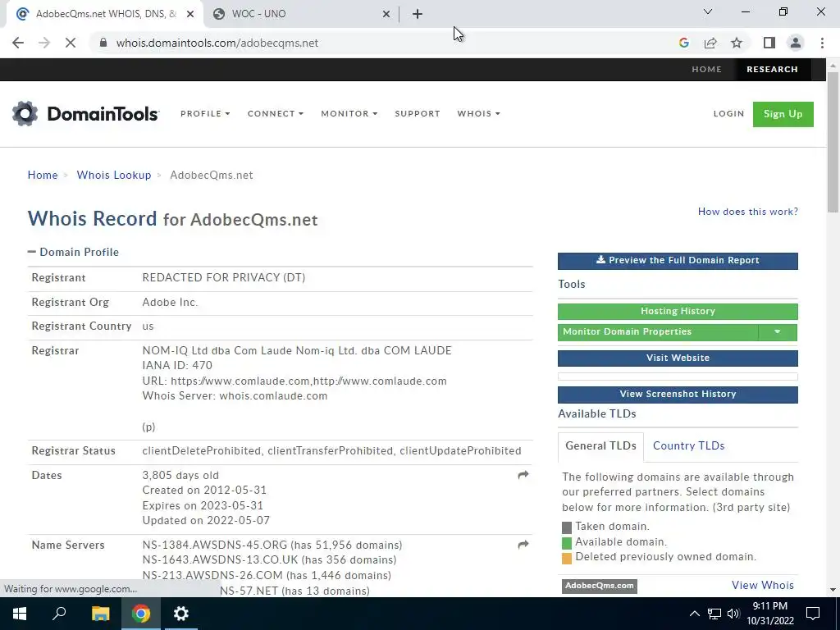Open Windows taskbar search
The width and height of the screenshot is (840, 630).
click(59, 614)
